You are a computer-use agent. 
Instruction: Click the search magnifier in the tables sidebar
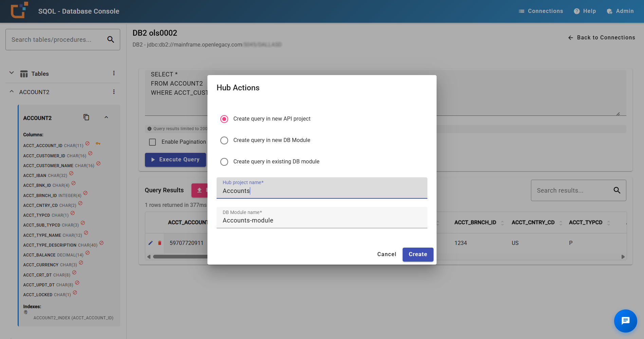click(111, 39)
